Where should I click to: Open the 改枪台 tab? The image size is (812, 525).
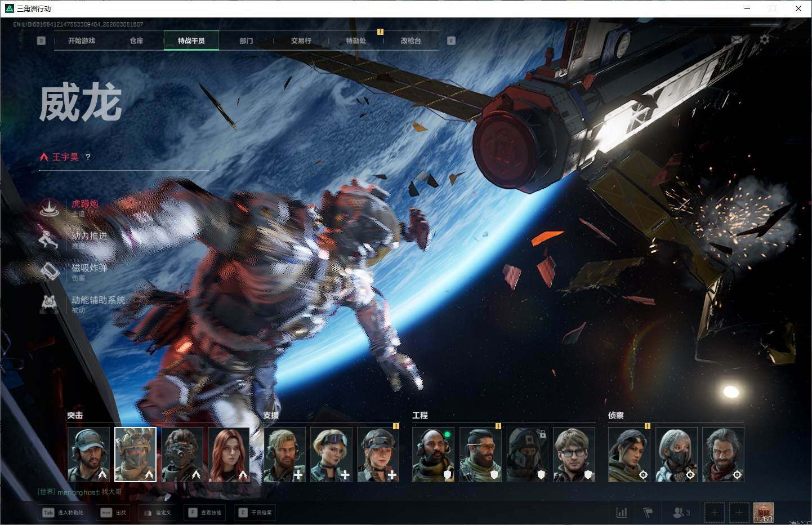(x=411, y=41)
